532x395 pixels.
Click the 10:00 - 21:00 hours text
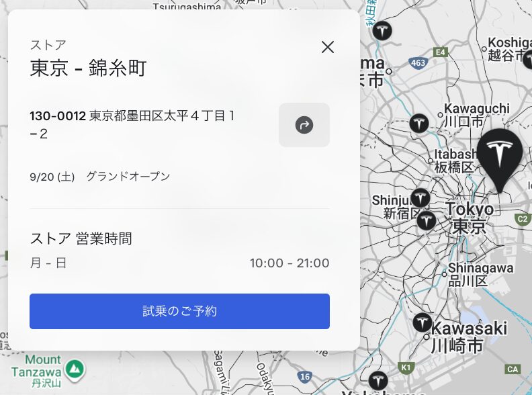(290, 263)
